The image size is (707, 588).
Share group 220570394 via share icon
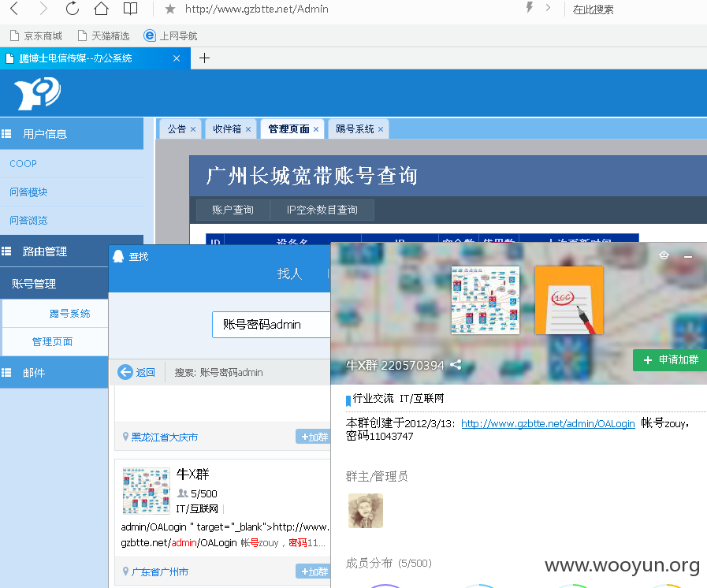[456, 365]
